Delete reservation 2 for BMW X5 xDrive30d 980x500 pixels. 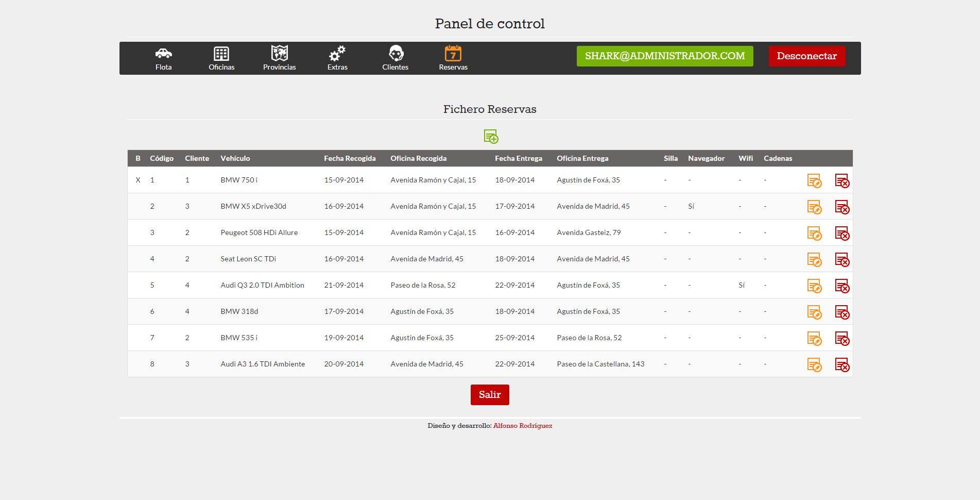point(841,207)
